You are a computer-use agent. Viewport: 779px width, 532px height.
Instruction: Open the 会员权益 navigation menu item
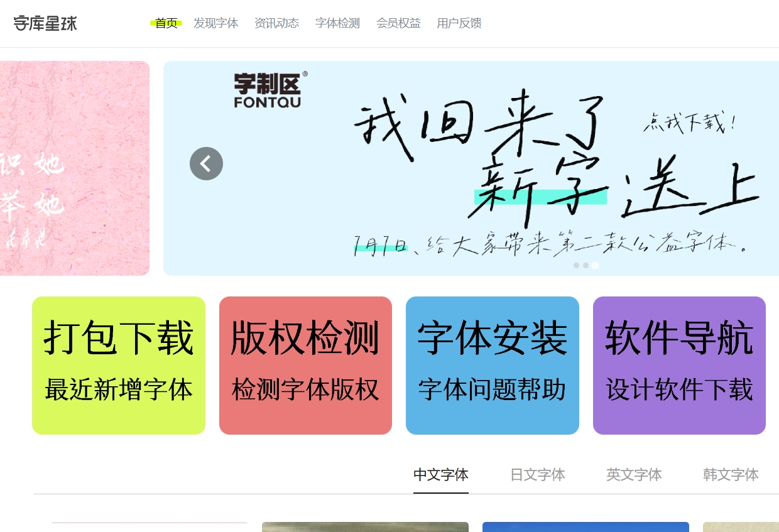(398, 23)
